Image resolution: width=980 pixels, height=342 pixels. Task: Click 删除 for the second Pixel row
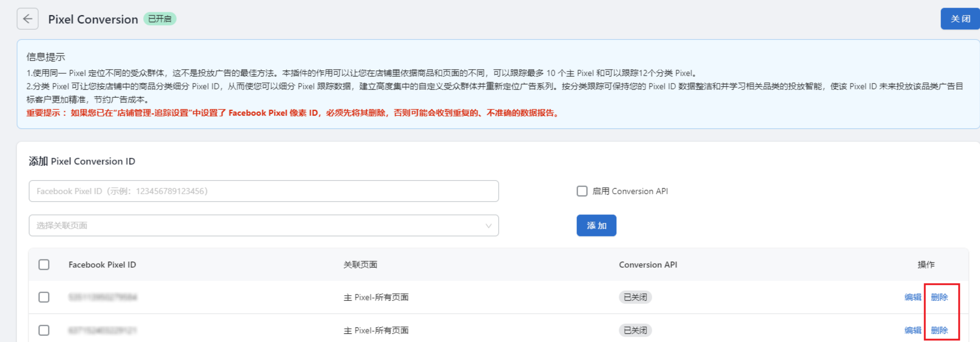(940, 331)
